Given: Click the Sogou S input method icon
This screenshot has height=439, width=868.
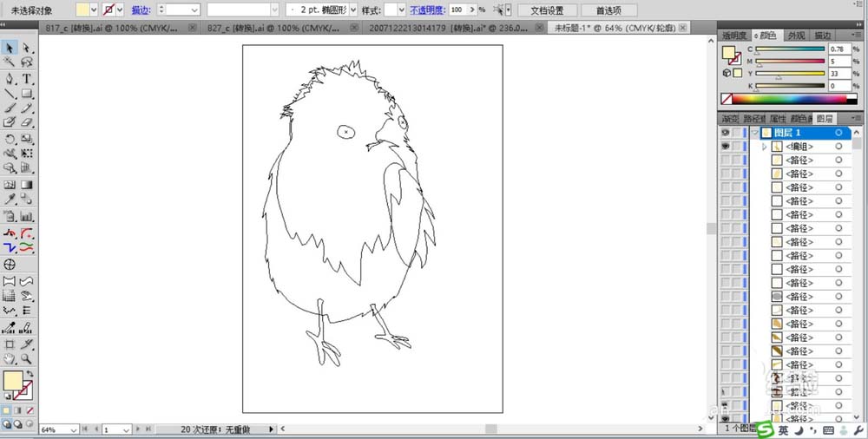Looking at the screenshot, I should pos(766,429).
